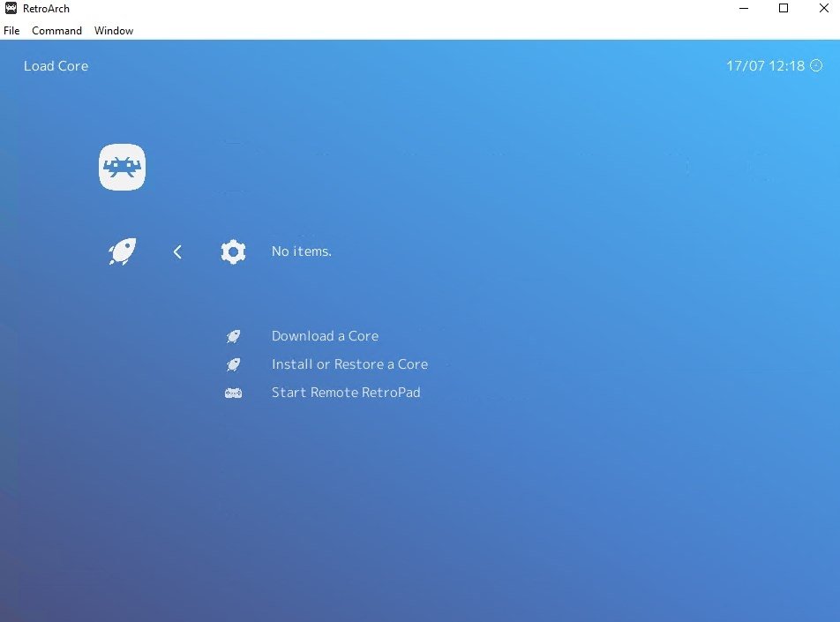Viewport: 840px width, 622px height.
Task: Open the File menu
Action: tap(11, 31)
